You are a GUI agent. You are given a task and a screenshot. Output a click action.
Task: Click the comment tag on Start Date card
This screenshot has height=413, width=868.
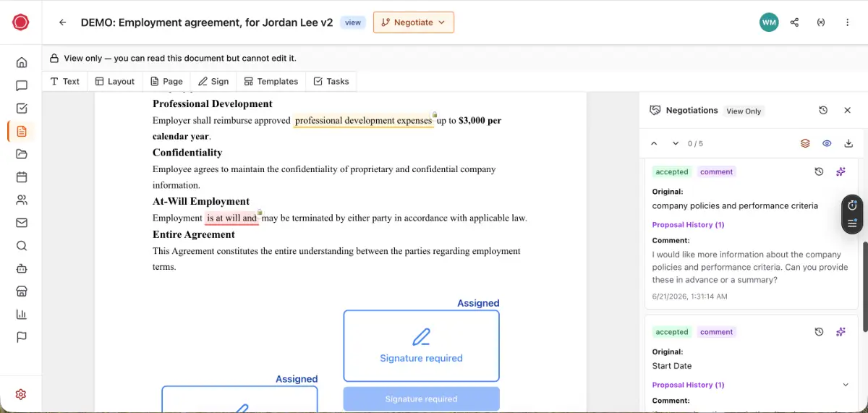click(717, 332)
